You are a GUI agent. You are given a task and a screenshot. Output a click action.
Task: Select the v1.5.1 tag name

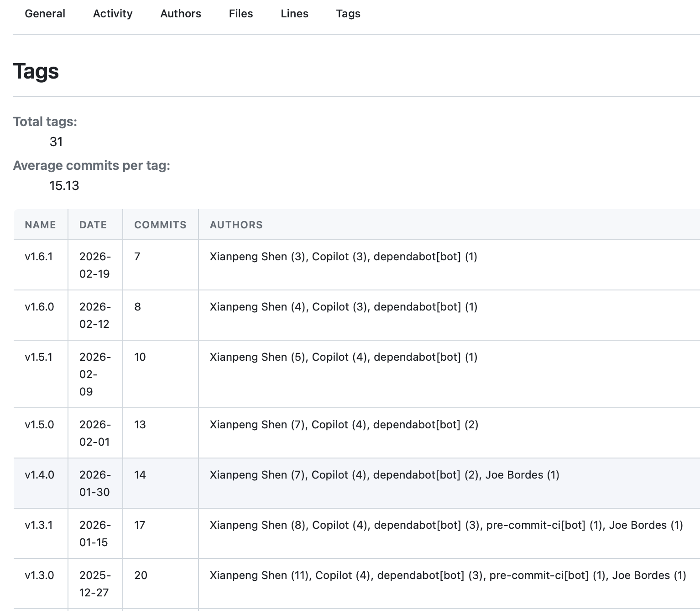(x=39, y=357)
